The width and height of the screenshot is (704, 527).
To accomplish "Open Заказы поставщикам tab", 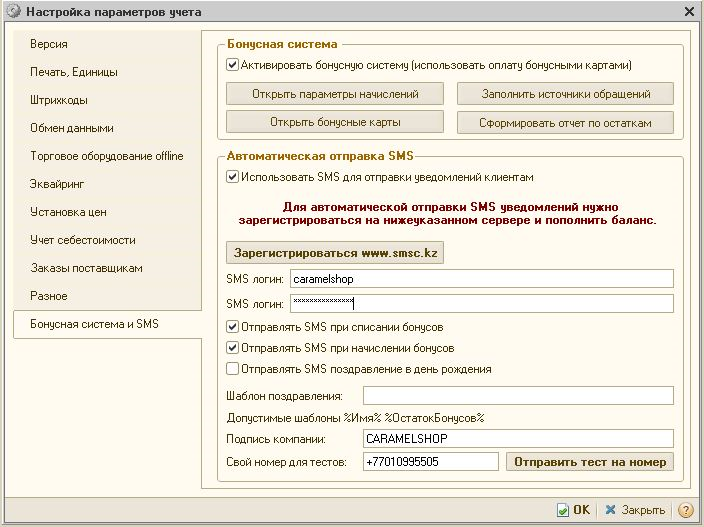I will 108,268.
